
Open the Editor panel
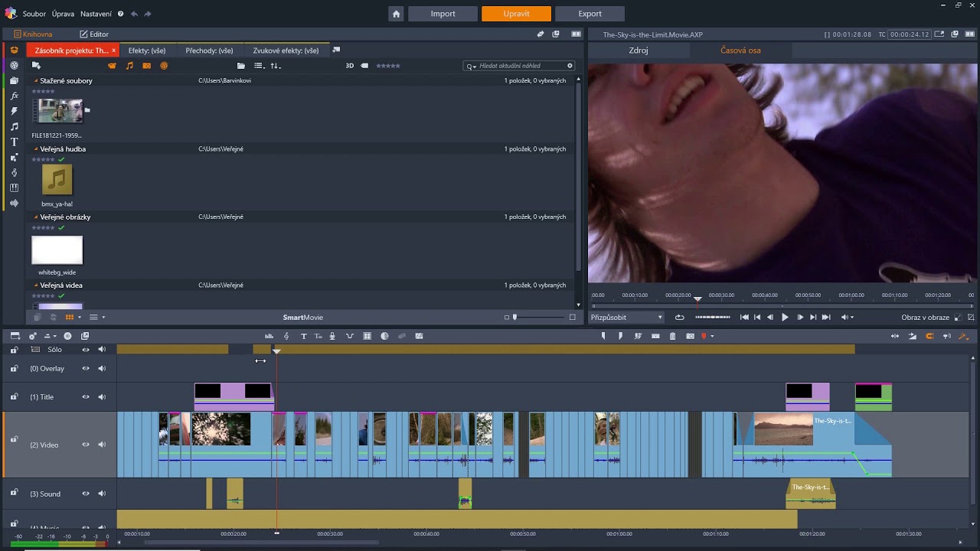pos(94,34)
